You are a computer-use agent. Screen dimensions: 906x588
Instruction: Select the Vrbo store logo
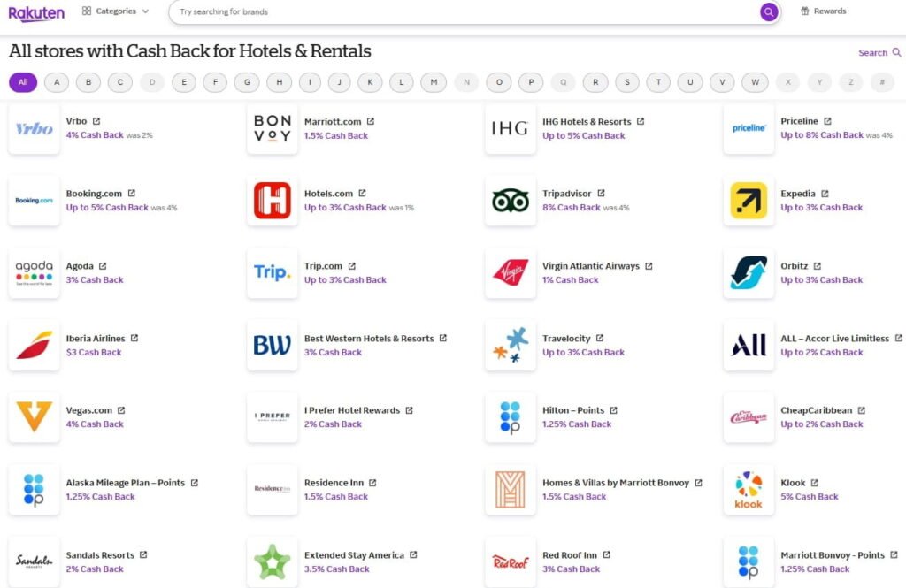coord(34,128)
